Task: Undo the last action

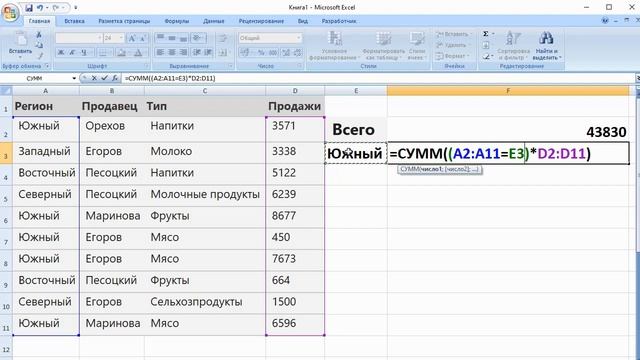Action: click(x=40, y=7)
